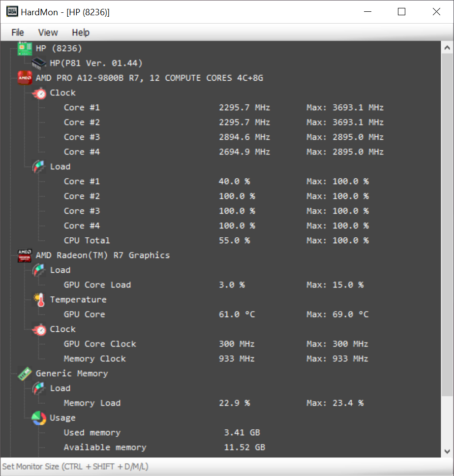
Task: Click the BIOS chip icon beside HP(P81 Ver. 01.44)
Action: point(39,63)
